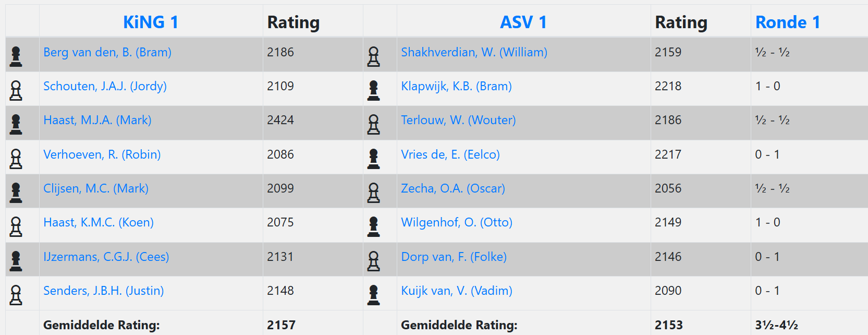
Task: Open player Vries de, E. (Eelco)
Action: point(450,154)
